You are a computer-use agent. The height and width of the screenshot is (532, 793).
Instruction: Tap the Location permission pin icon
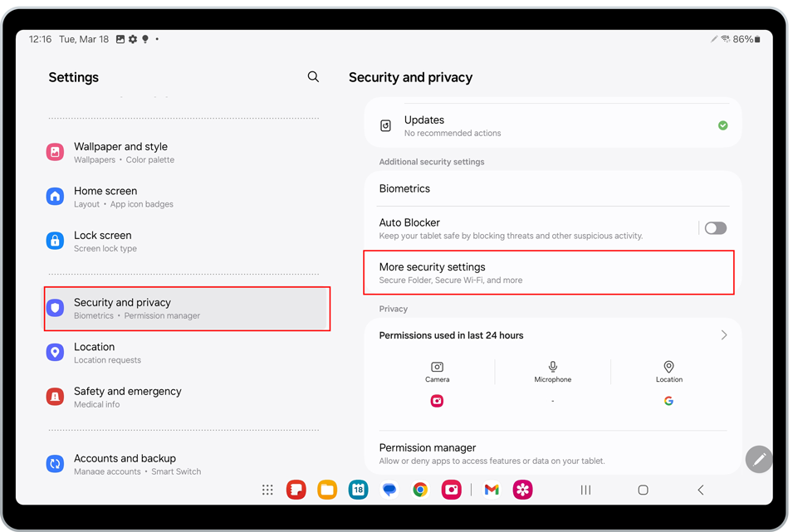668,367
